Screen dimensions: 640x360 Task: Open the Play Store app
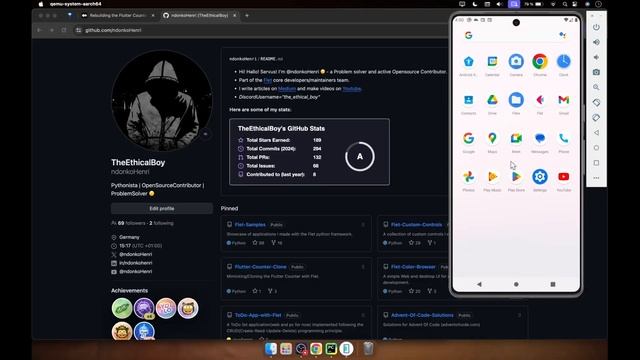click(516, 177)
